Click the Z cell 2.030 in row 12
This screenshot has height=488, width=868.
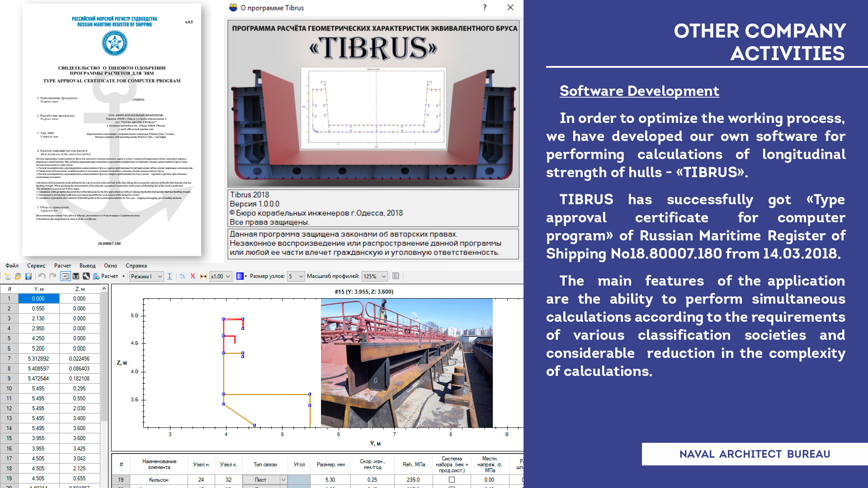[x=80, y=408]
